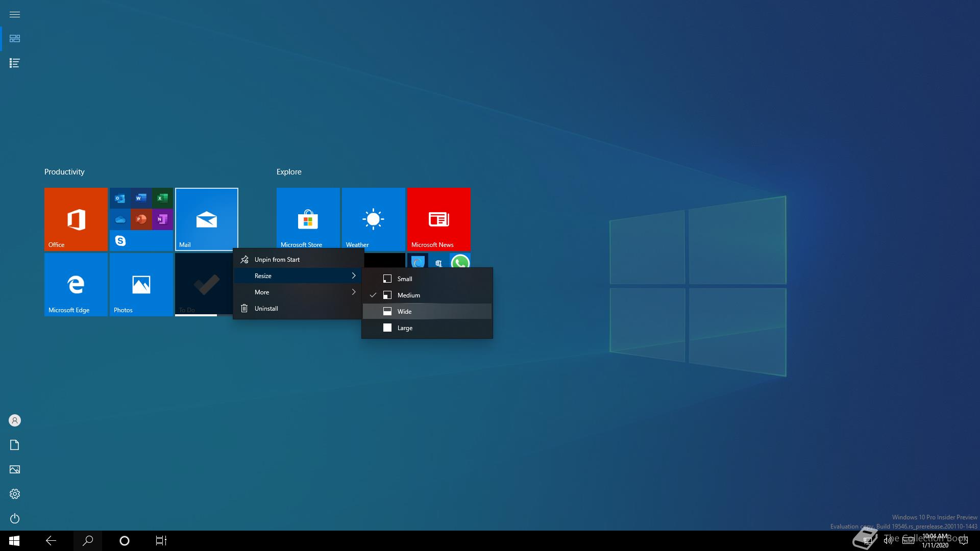Open the Microsoft Edge tile

coord(76,285)
